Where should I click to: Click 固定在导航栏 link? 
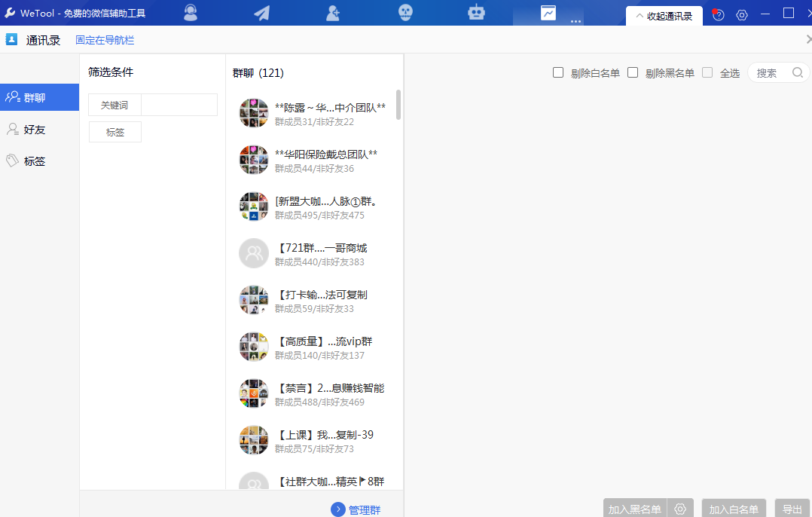[105, 40]
